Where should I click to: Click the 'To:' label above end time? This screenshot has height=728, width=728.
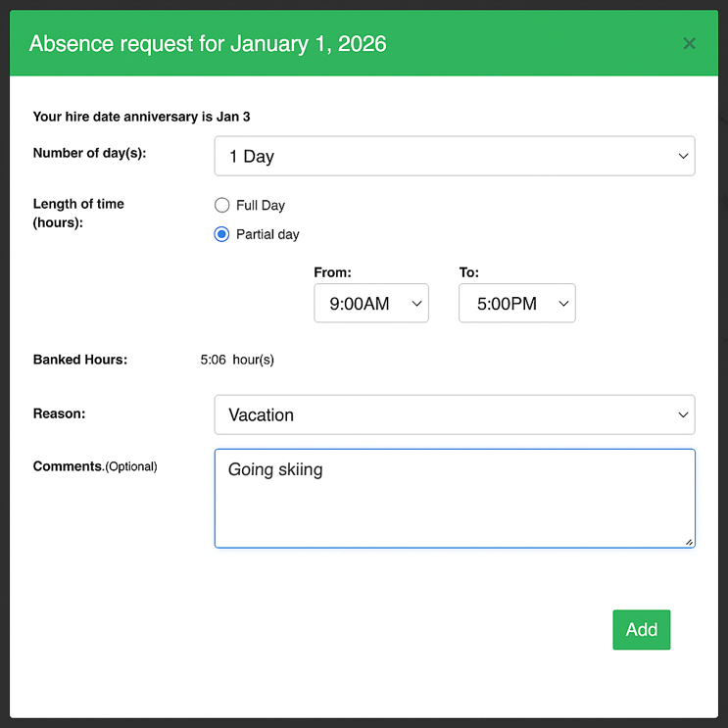[468, 272]
